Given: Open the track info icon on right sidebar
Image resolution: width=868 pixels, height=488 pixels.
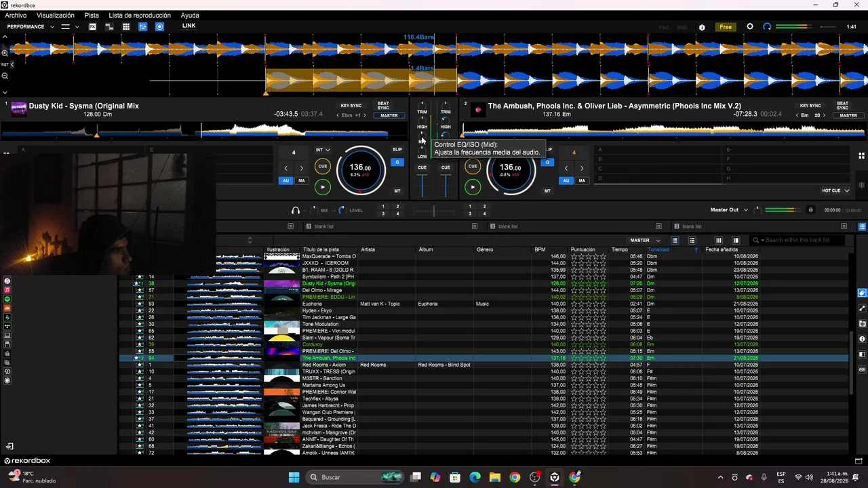Looking at the screenshot, I should (x=862, y=339).
